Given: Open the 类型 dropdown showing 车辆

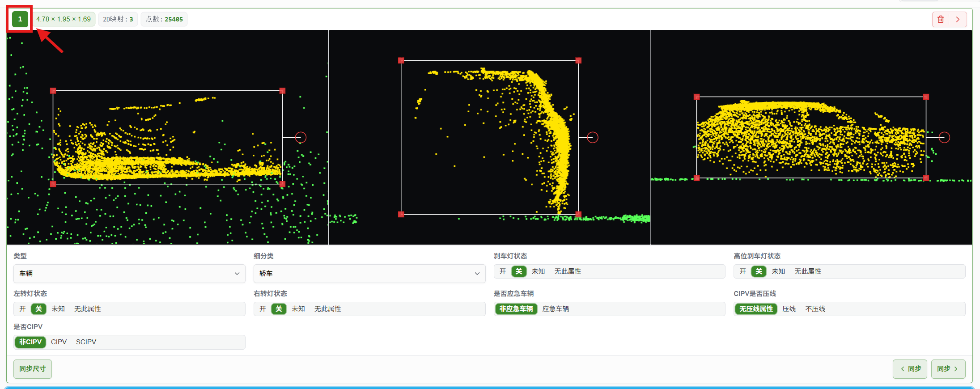Looking at the screenshot, I should coord(129,273).
